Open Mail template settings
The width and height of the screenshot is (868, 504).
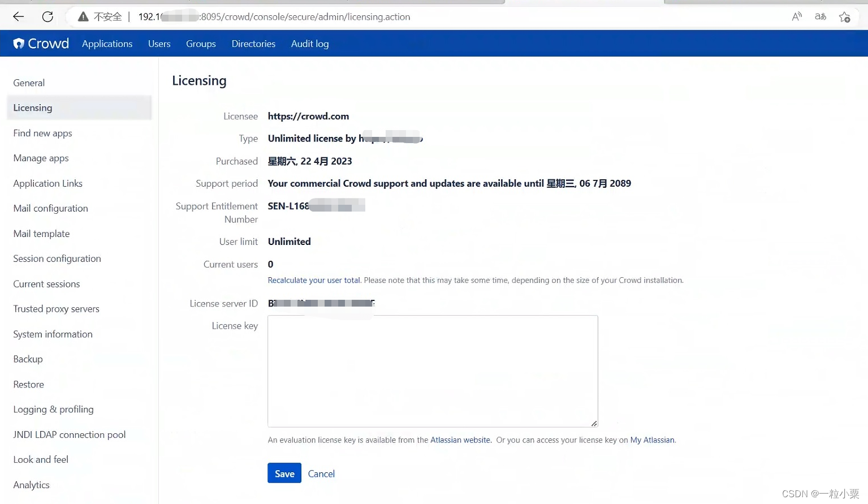click(x=41, y=234)
